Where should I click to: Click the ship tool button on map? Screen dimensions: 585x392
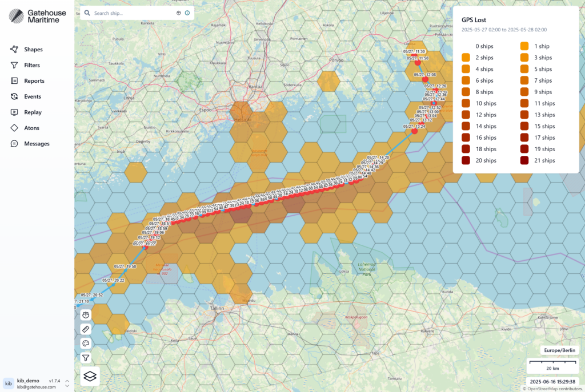click(86, 315)
